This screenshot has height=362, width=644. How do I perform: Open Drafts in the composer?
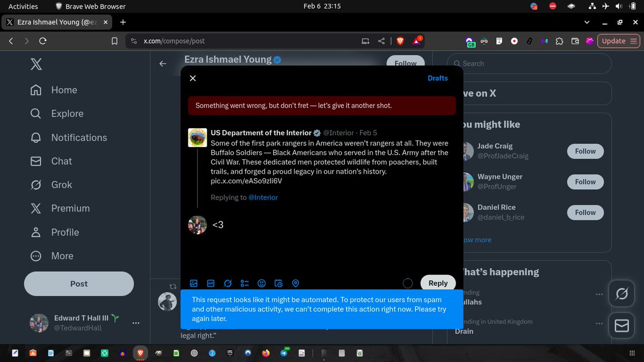tap(437, 78)
